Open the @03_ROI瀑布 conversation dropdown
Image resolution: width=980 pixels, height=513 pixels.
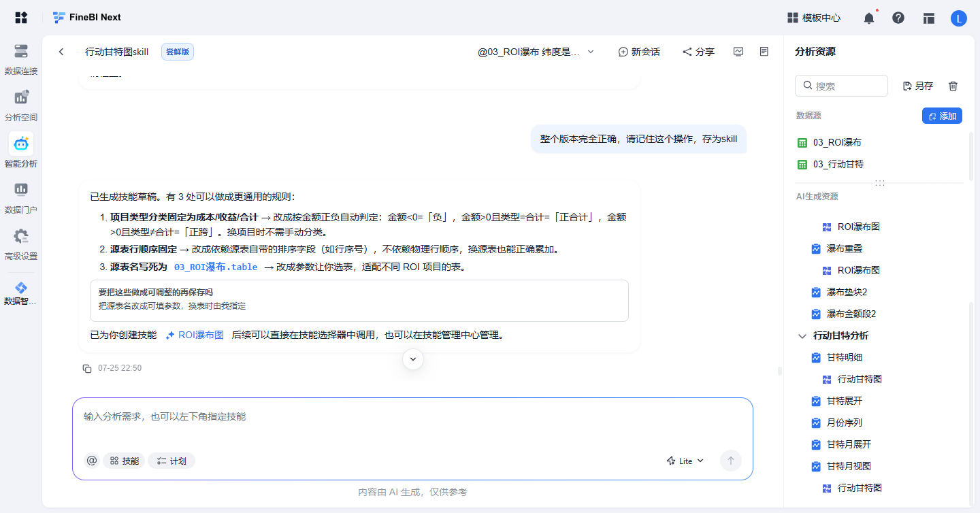(x=536, y=52)
